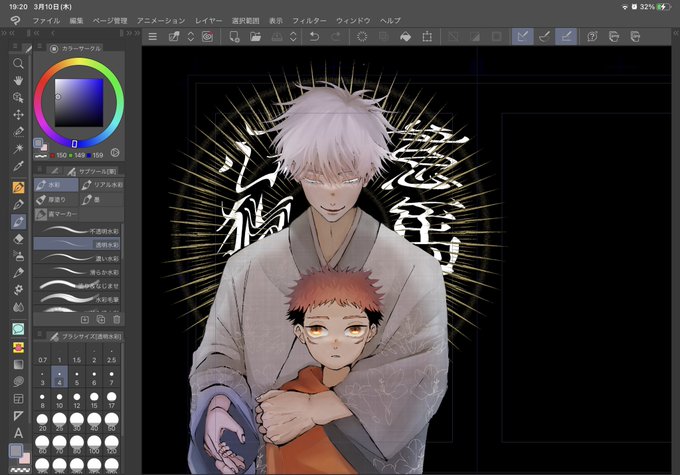This screenshot has width=680, height=475.
Task: Swap to sub drawing color pink swatch
Action: point(25,458)
